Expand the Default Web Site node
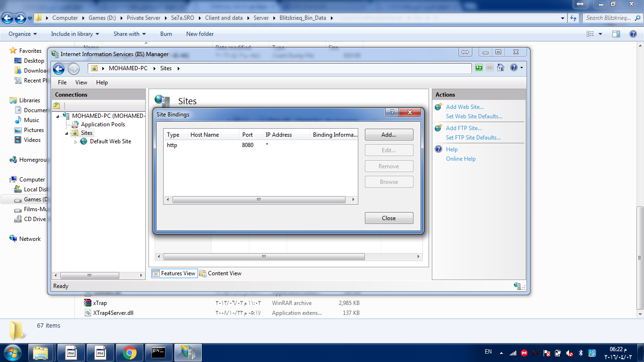This screenshot has height=362, width=644. 75,141
